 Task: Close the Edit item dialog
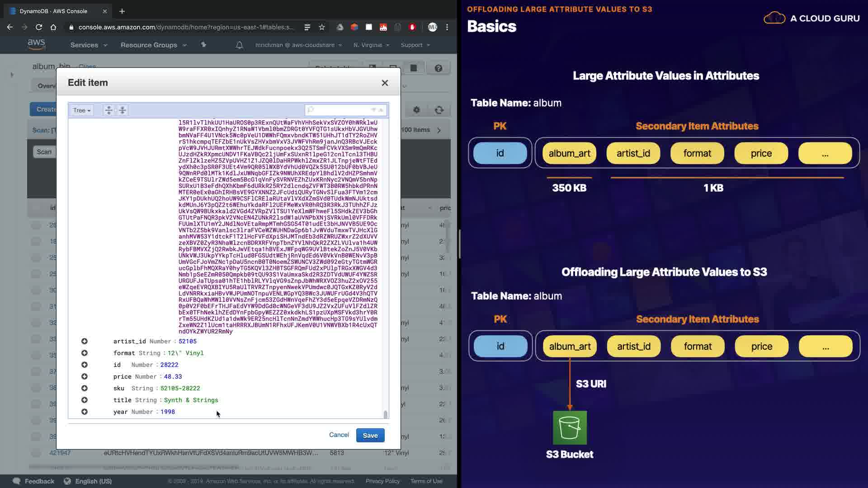tap(385, 83)
